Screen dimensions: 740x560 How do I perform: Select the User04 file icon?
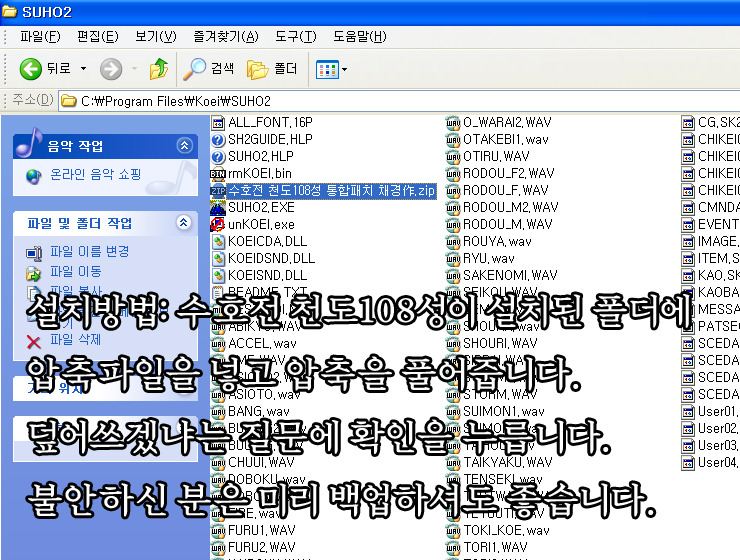tap(688, 463)
